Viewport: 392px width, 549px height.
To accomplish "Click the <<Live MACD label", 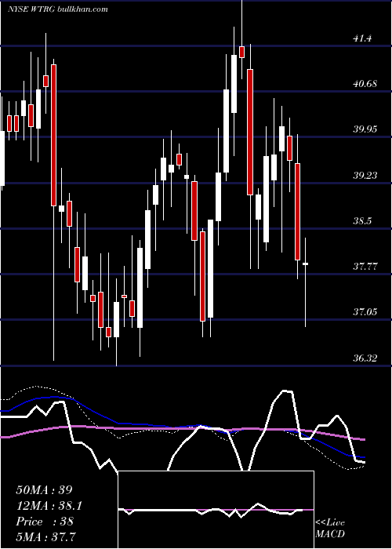I will pyautogui.click(x=330, y=529).
